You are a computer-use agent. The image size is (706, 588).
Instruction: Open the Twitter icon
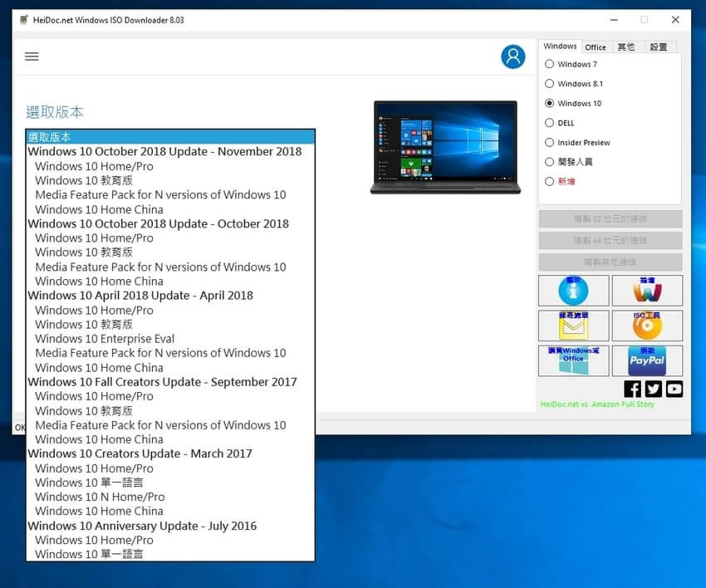click(x=654, y=389)
